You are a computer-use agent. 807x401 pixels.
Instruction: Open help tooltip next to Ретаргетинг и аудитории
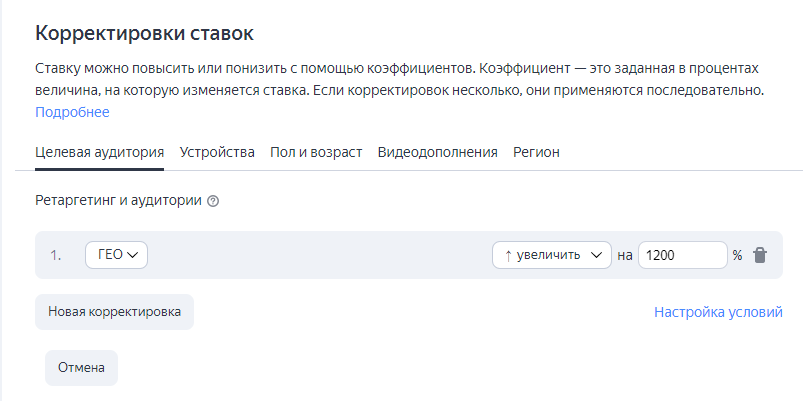213,201
